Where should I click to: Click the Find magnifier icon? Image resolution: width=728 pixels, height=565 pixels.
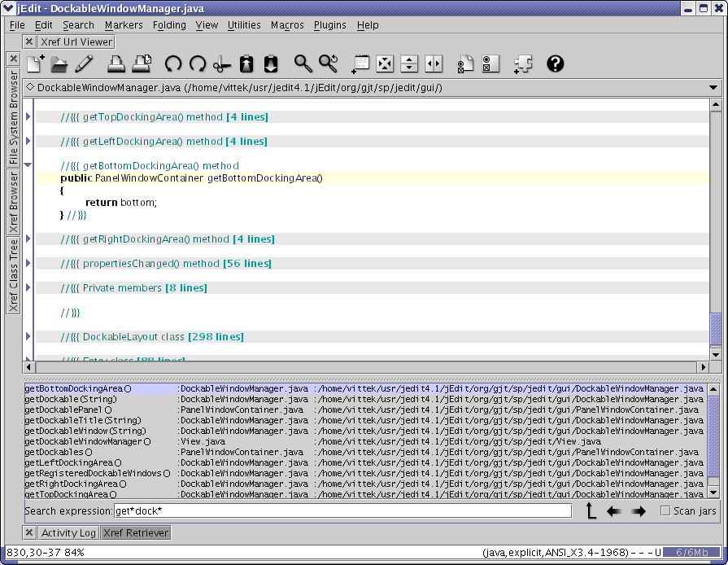pos(303,64)
